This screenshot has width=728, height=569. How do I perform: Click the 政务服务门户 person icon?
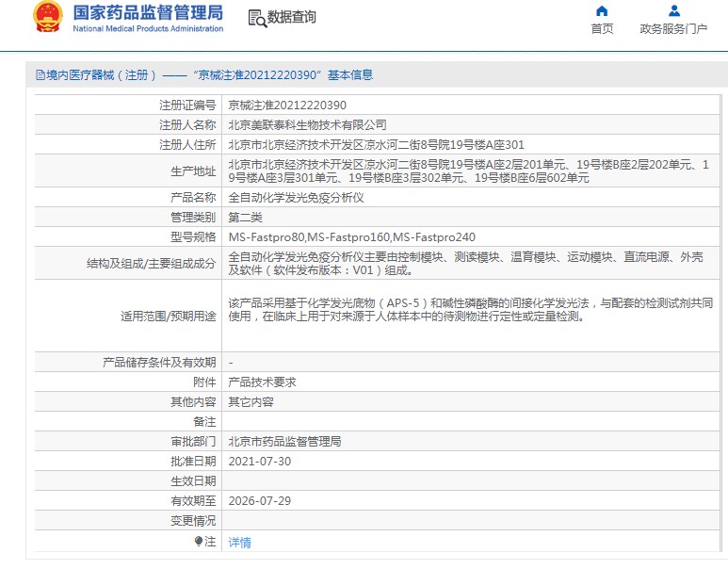click(673, 11)
